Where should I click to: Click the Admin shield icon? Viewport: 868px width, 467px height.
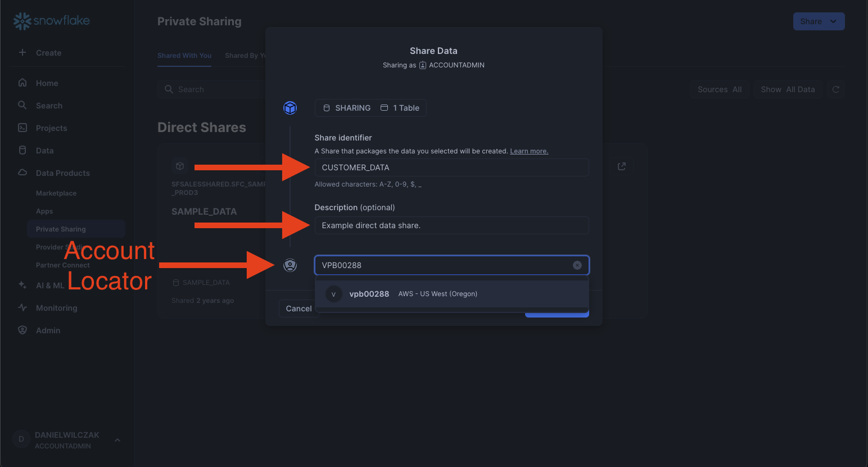point(22,330)
